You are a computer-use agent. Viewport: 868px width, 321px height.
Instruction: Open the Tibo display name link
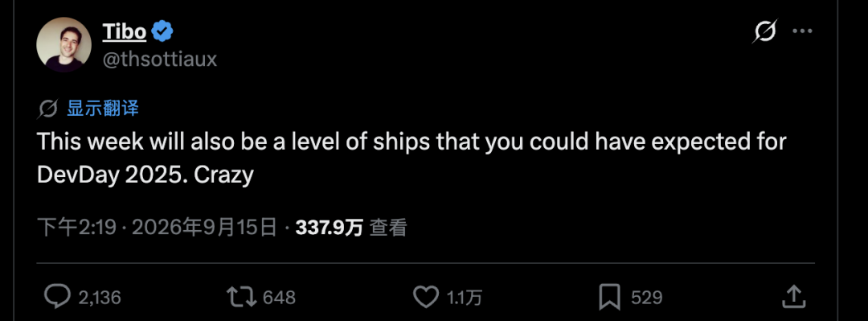click(x=125, y=33)
